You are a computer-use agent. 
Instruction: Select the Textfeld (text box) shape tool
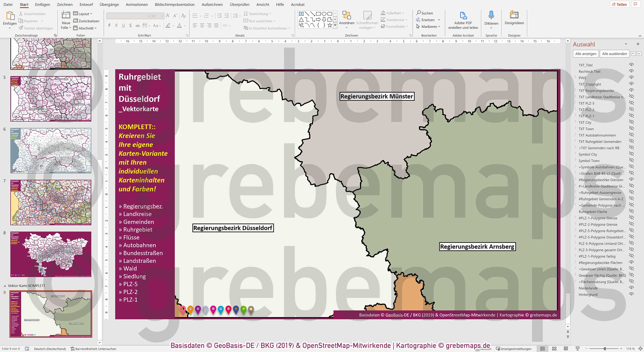(x=301, y=13)
